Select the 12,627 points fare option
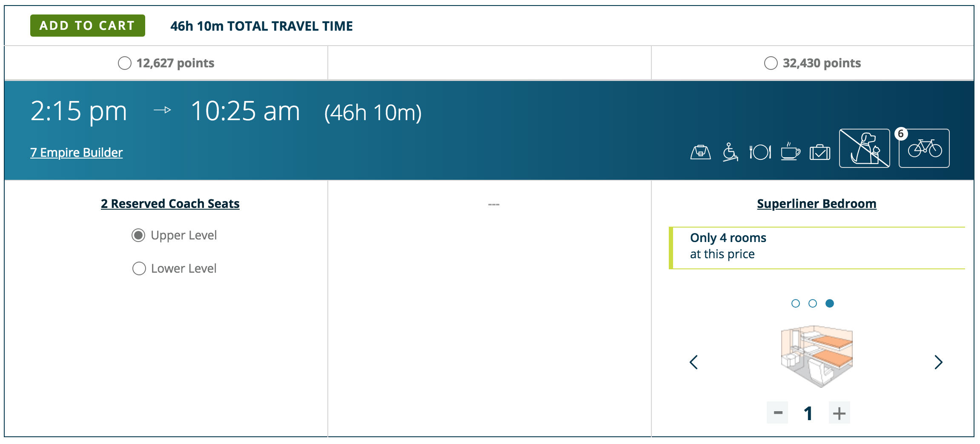 pos(125,63)
